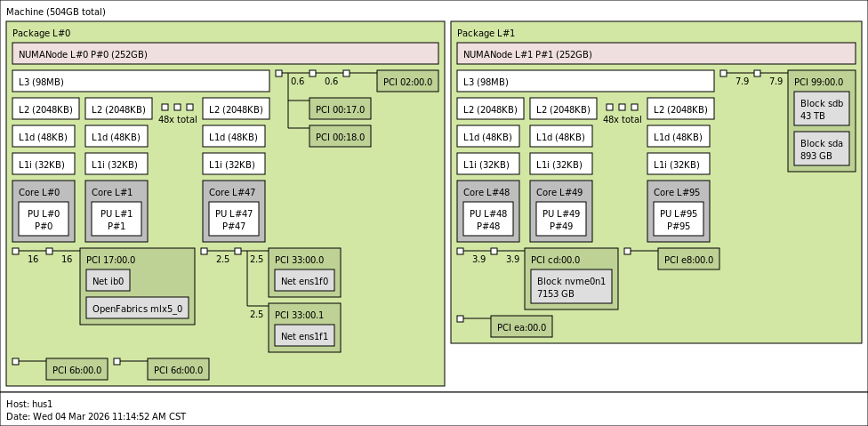Select the Block sda 893 GB disk
The width and height of the screenshot is (868, 426).
pyautogui.click(x=821, y=149)
